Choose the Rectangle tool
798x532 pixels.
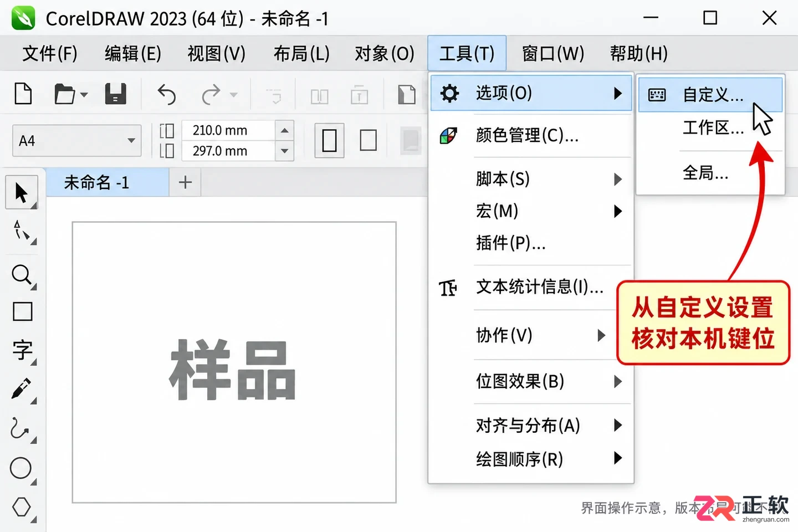click(22, 311)
